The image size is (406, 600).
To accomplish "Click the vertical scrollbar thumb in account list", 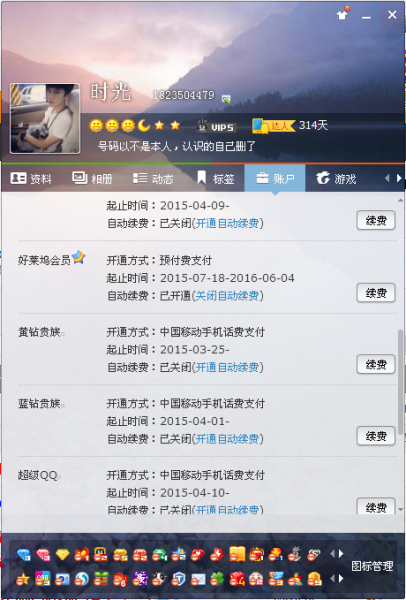I will [401, 382].
